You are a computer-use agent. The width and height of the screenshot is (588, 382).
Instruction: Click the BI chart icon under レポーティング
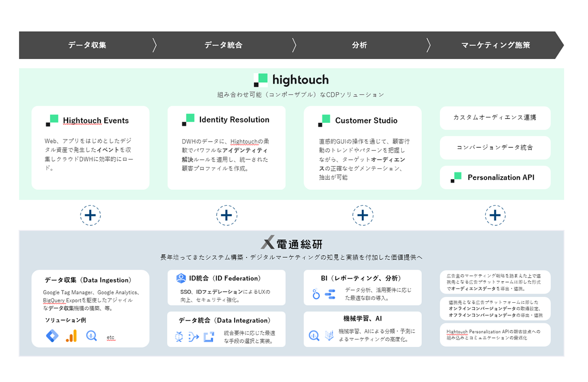coord(331,293)
